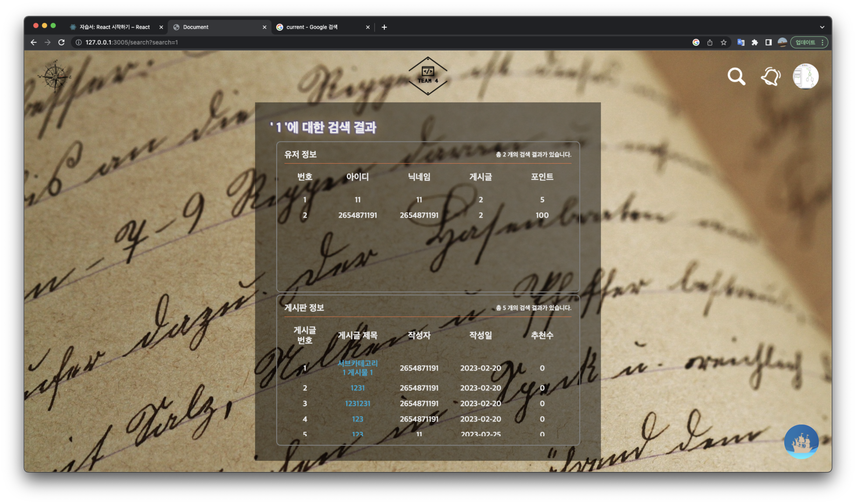The width and height of the screenshot is (856, 504).
Task: Click the share page icon
Action: click(x=709, y=43)
